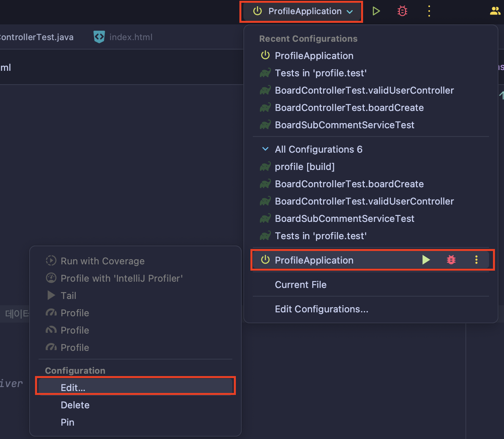504x439 pixels.
Task: Click the green Run button in toolbar
Action: click(376, 11)
